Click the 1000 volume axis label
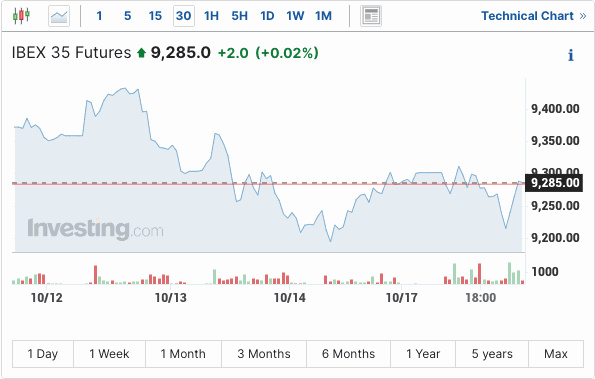595x379 pixels. [545, 272]
